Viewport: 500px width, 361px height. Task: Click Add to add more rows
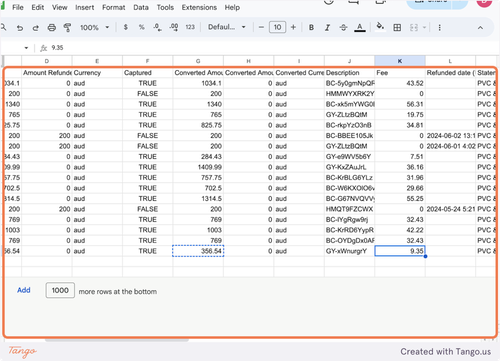(x=24, y=290)
